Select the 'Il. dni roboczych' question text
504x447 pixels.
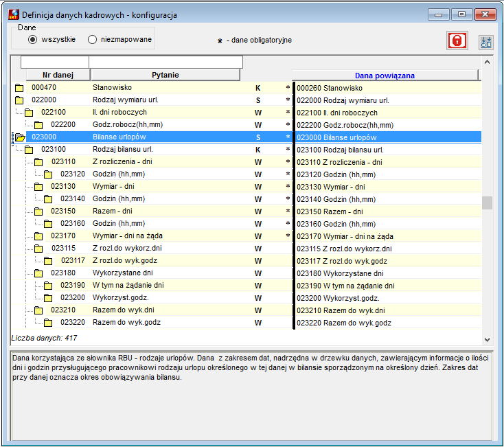point(119,112)
